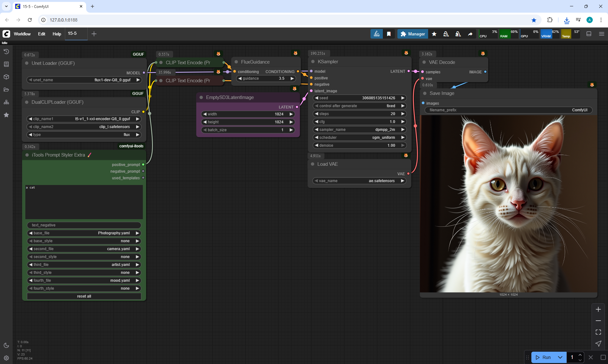Click the guidance value slider in FluxGuidance

[266, 78]
